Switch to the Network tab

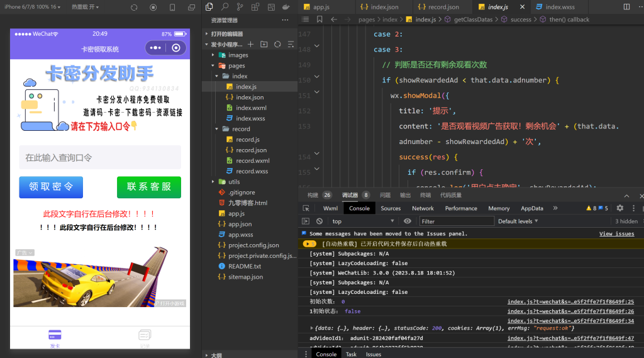click(x=423, y=208)
